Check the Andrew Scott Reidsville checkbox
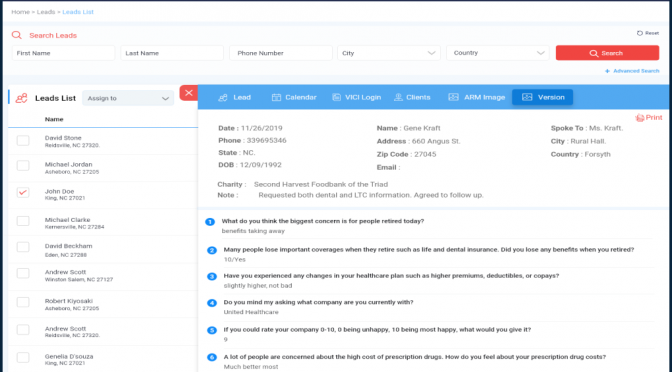 click(23, 330)
